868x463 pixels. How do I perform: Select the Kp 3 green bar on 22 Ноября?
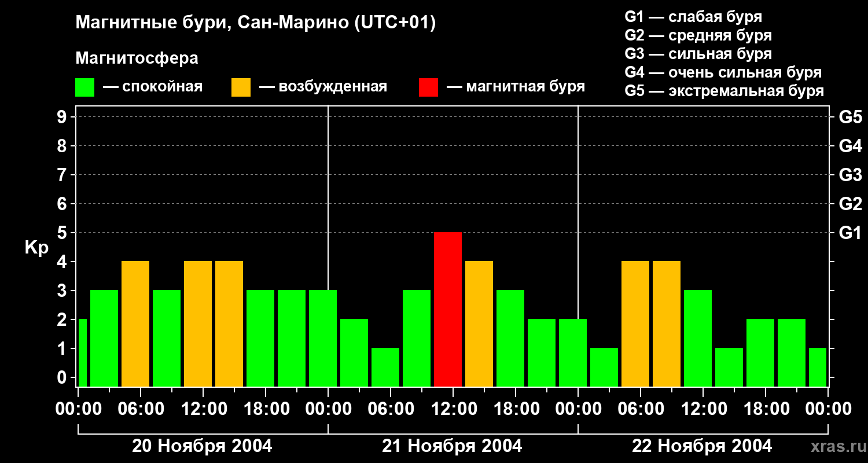click(698, 338)
